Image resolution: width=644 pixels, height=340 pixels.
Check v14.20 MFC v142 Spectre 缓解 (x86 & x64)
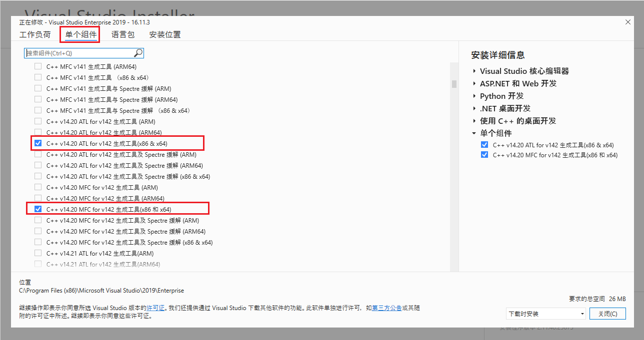pos(38,242)
